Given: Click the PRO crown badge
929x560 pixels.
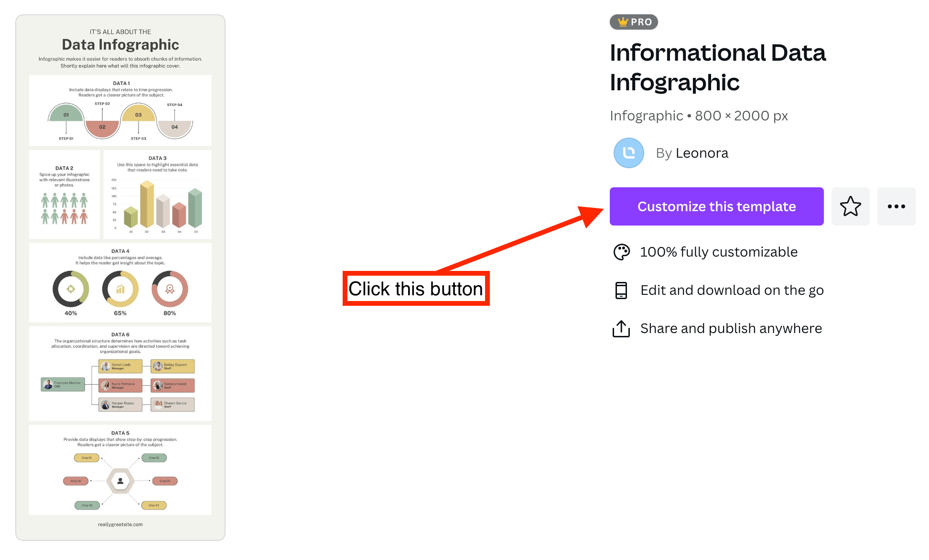Looking at the screenshot, I should click(634, 22).
